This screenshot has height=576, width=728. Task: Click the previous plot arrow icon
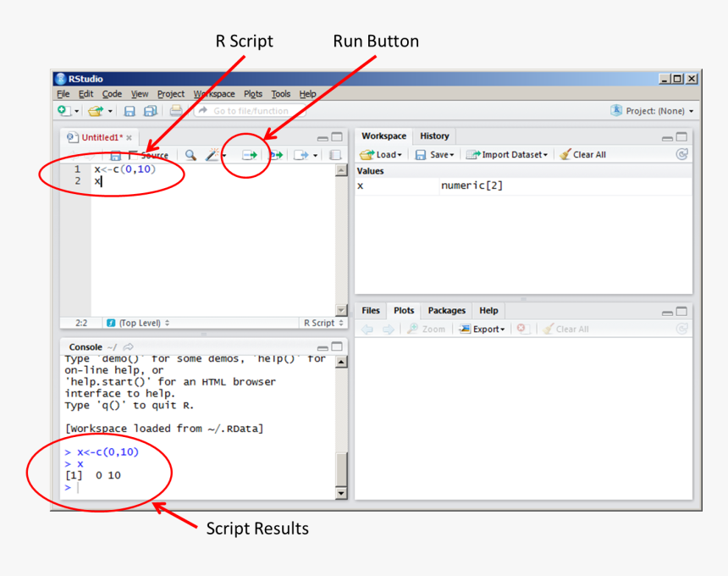click(367, 330)
